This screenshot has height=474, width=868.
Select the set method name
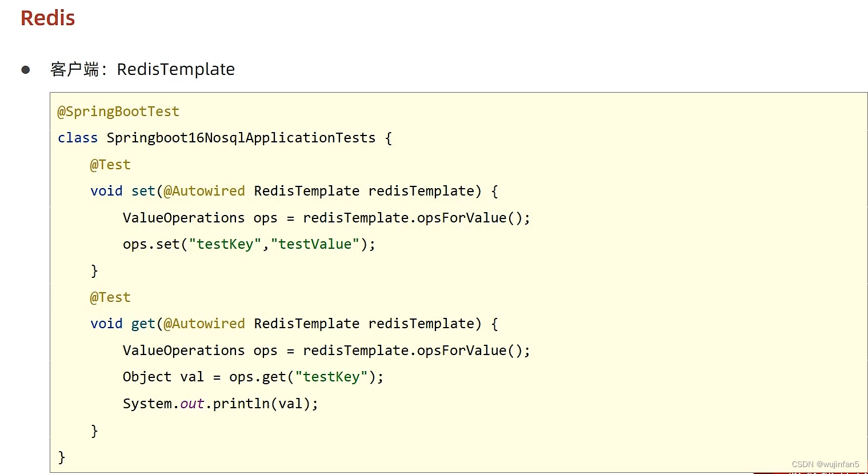click(143, 190)
